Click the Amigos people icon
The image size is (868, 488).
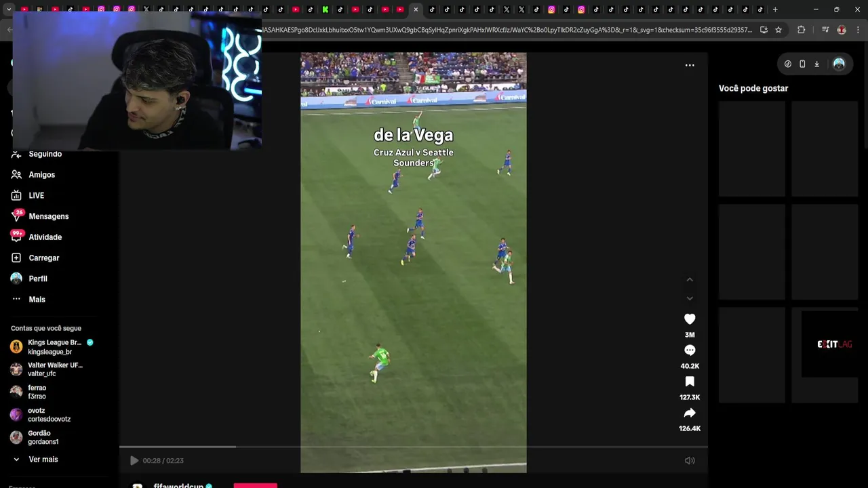coord(16,175)
